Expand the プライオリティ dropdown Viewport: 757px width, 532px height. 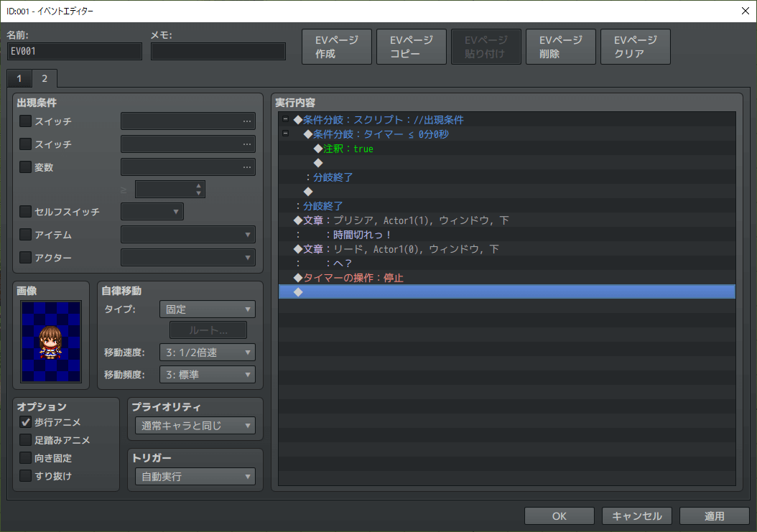[195, 426]
